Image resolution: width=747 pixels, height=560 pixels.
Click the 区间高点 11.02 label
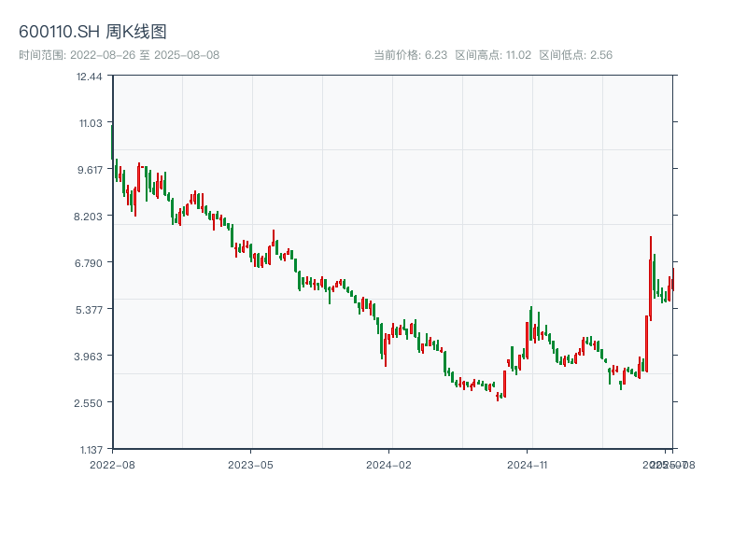[x=493, y=55]
